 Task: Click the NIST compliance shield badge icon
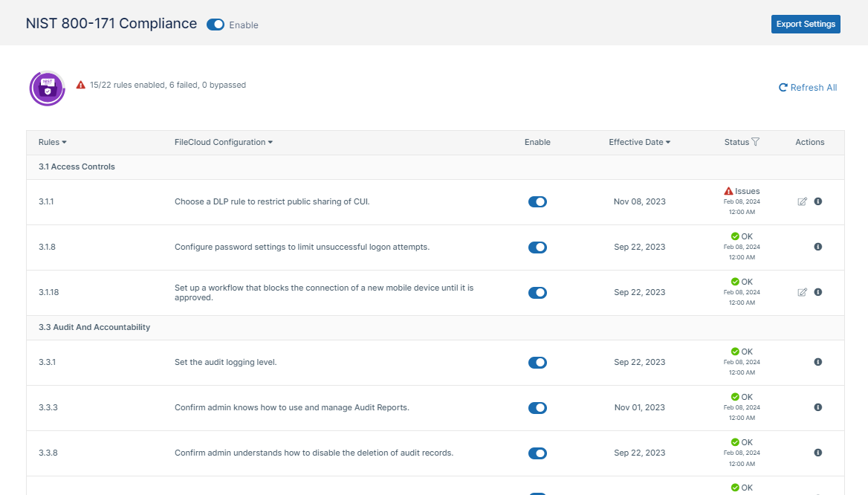coord(47,88)
